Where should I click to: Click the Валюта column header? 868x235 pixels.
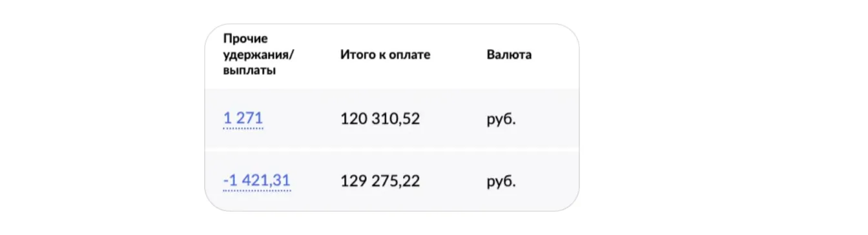tap(509, 55)
